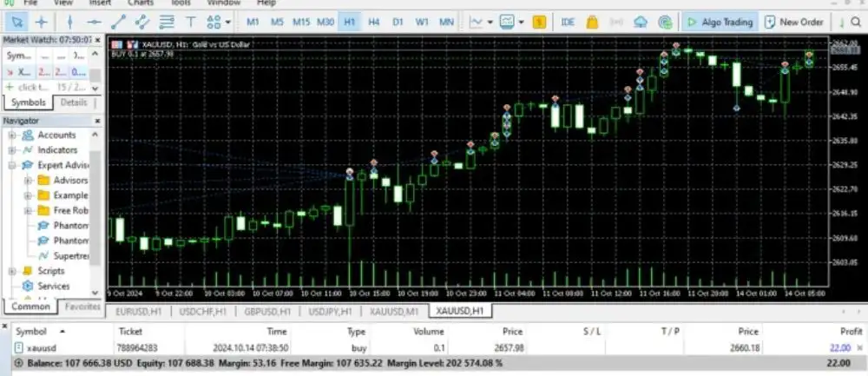Toggle Algo Trading on or off
Viewport: 868px width, 376px height.
coord(718,22)
